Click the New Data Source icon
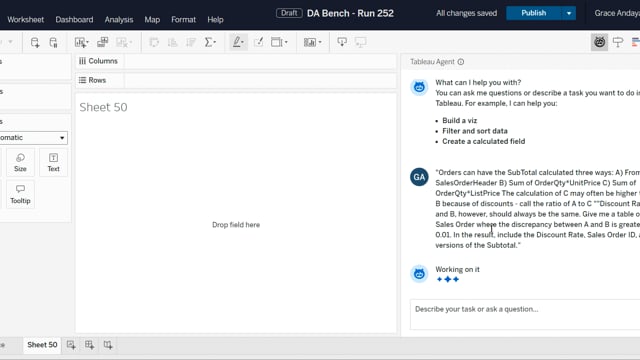The width and height of the screenshot is (640, 360). tap(35, 42)
